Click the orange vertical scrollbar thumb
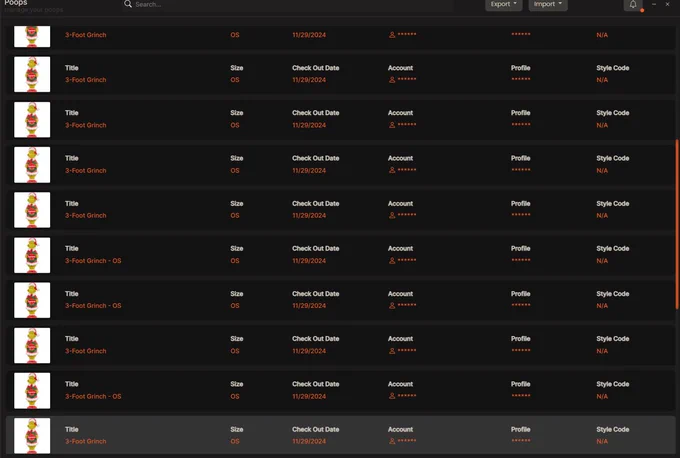Screen dimensions: 680x458 pos(677,224)
